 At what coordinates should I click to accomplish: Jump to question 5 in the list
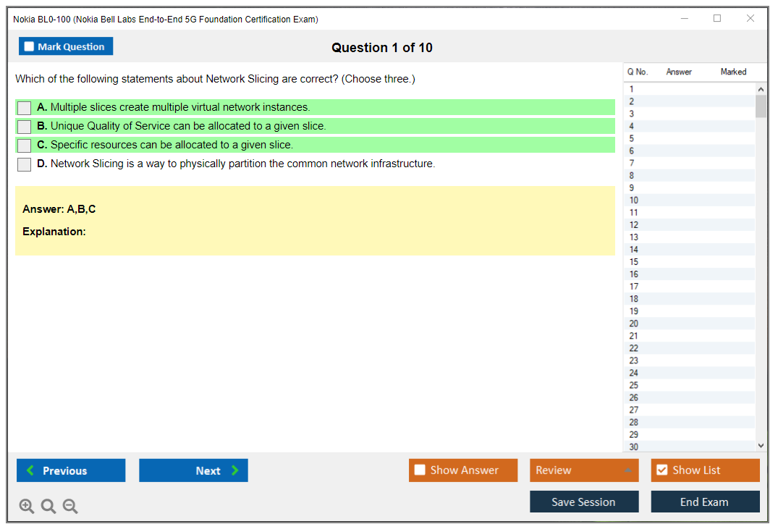point(632,138)
